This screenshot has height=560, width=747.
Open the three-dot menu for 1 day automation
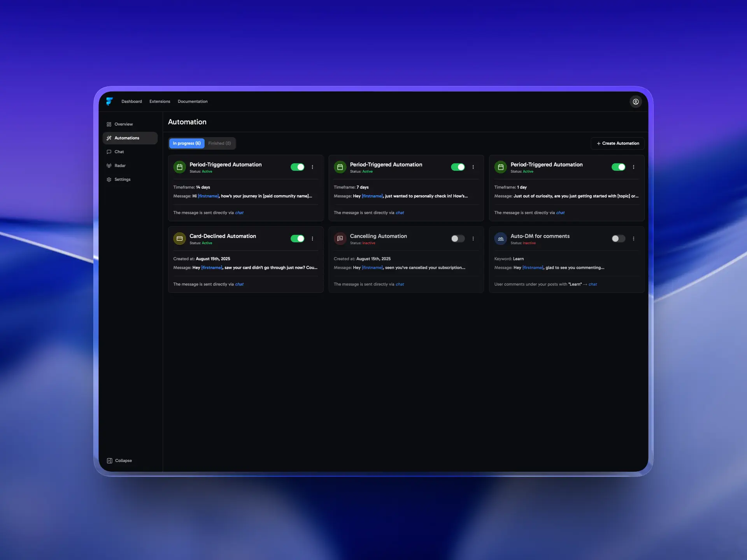[x=633, y=167]
